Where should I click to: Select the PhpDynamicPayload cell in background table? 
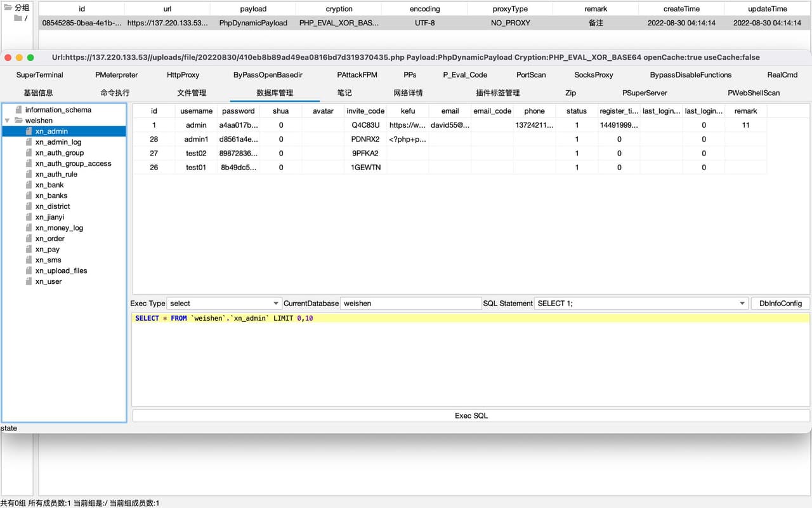(253, 23)
